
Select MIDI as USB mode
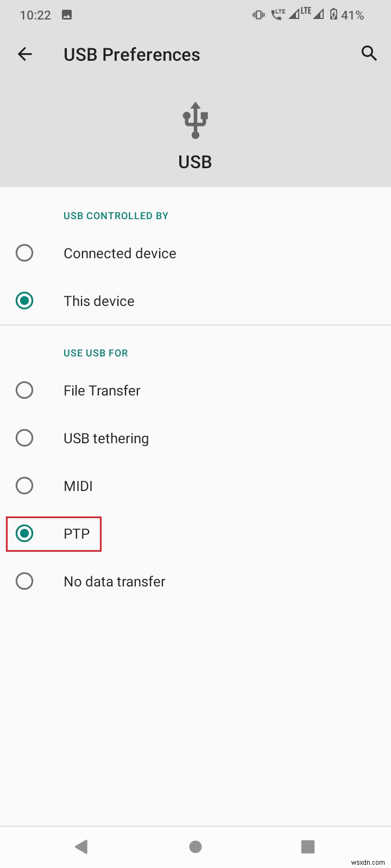coord(78,486)
